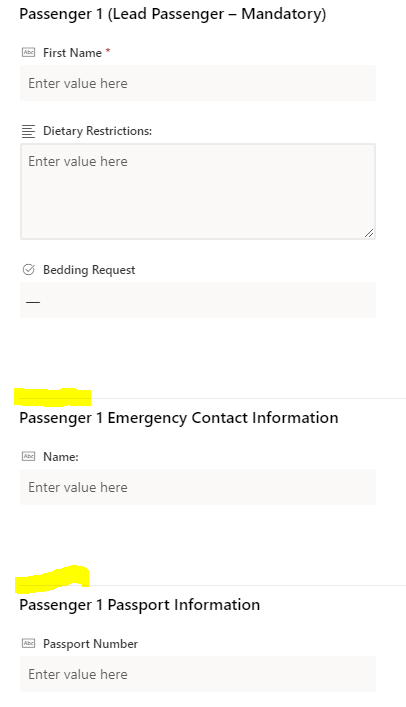Click the text icon next to Passport Number
The width and height of the screenshot is (406, 707).
(x=28, y=643)
